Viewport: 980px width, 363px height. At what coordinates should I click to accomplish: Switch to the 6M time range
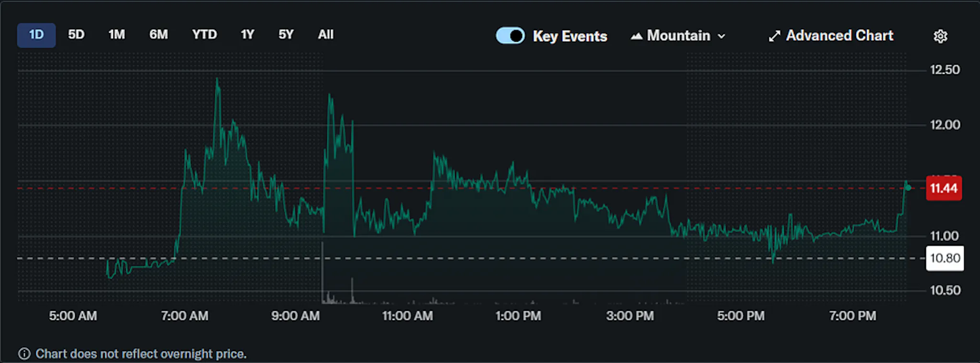pyautogui.click(x=158, y=34)
